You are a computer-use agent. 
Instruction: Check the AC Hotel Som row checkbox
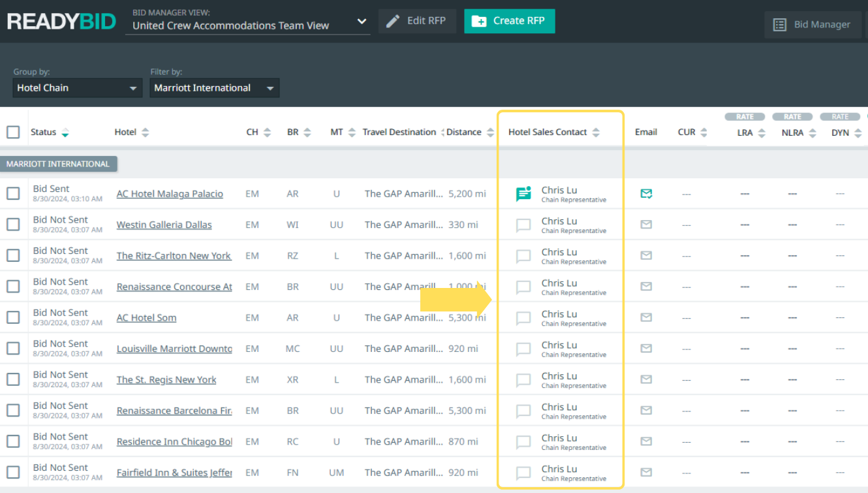(x=13, y=317)
